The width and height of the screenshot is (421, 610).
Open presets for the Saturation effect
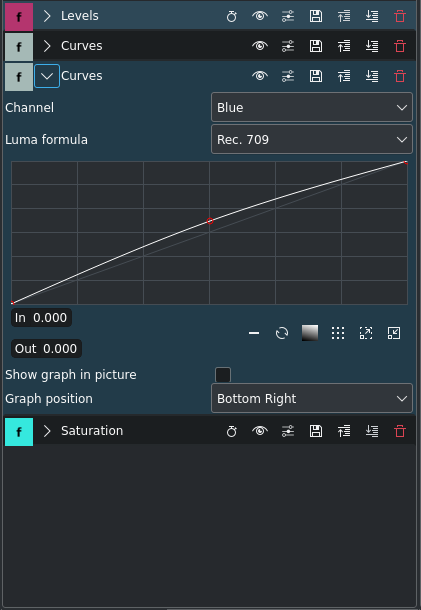click(288, 431)
